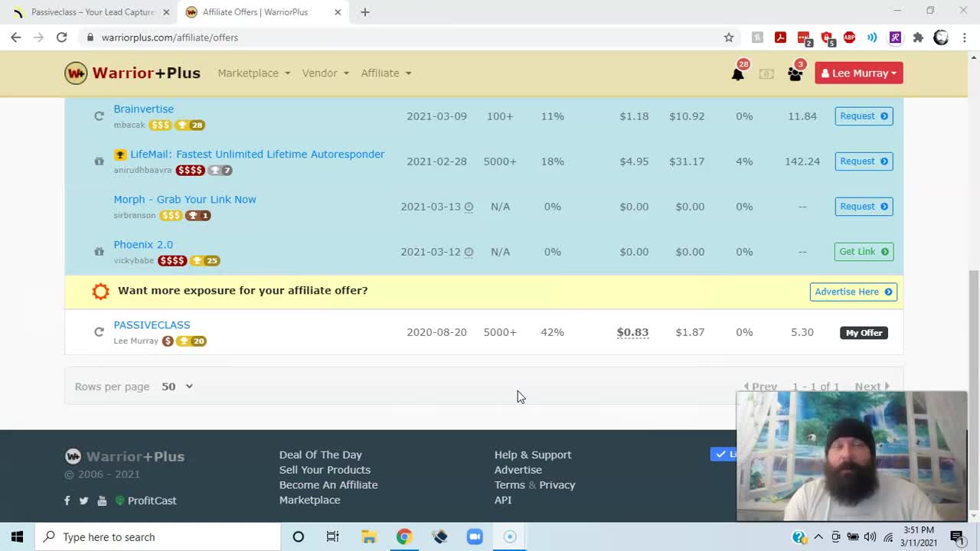Open the PASSIVECLASS offer link

(152, 324)
